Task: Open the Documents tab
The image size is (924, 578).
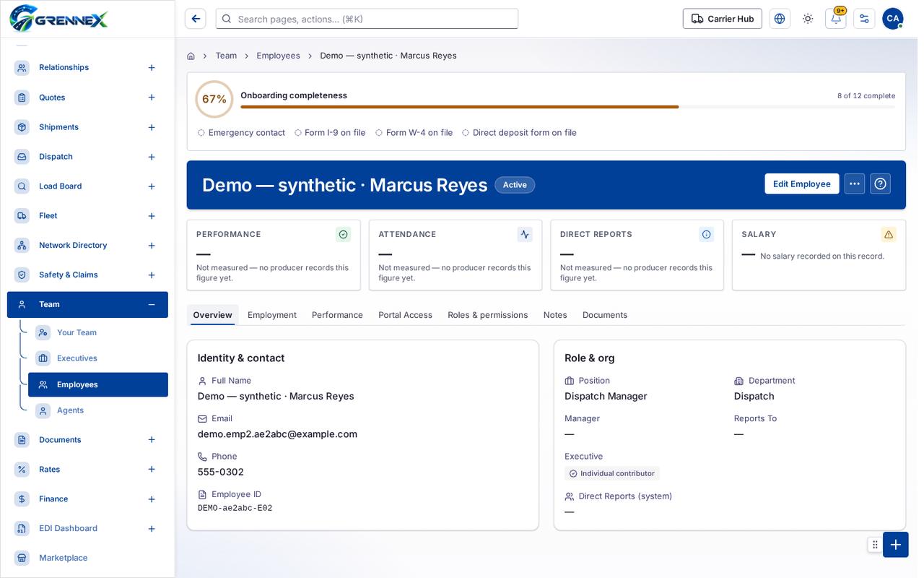Action: coord(605,315)
